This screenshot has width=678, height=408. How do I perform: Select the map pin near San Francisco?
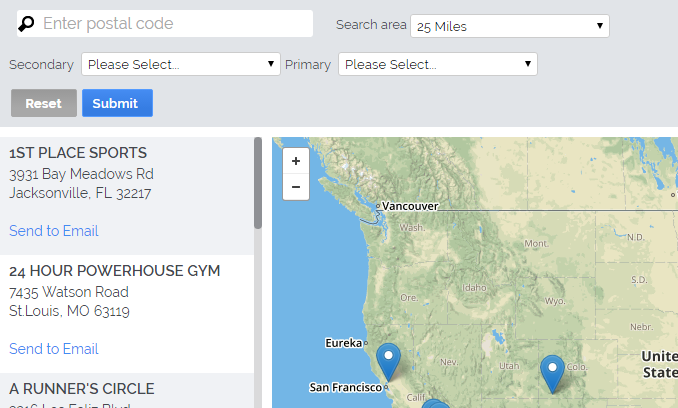point(388,362)
